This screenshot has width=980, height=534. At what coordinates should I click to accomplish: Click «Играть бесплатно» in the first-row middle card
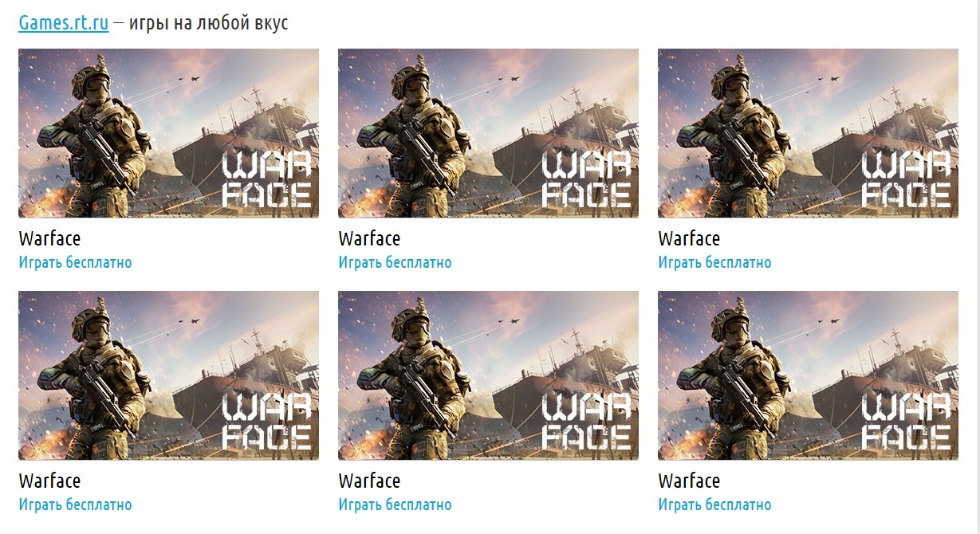point(395,262)
